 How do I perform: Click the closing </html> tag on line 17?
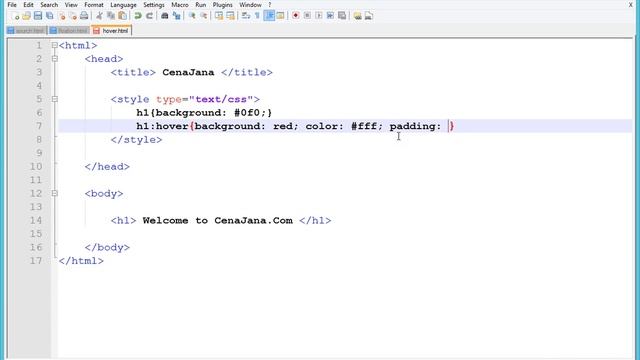pyautogui.click(x=81, y=261)
